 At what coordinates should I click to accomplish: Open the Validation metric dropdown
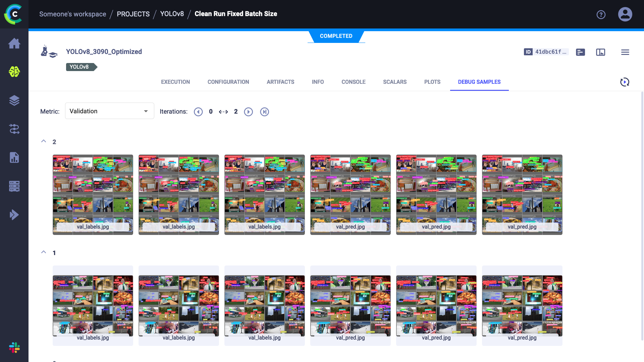(x=109, y=111)
